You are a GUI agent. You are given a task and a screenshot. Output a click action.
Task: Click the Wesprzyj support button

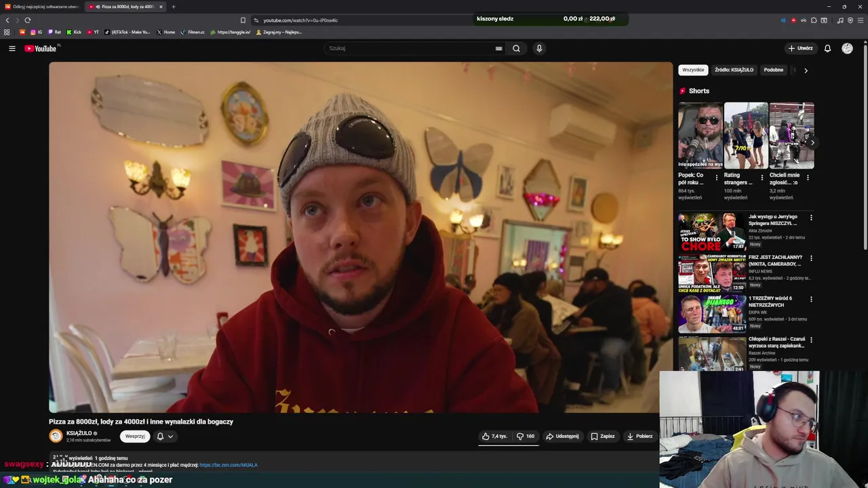click(135, 436)
